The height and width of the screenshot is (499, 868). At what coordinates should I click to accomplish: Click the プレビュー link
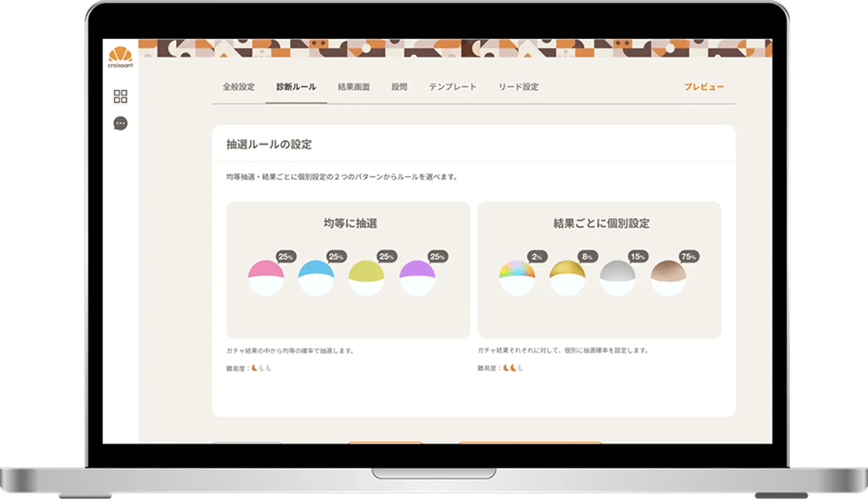(x=704, y=86)
